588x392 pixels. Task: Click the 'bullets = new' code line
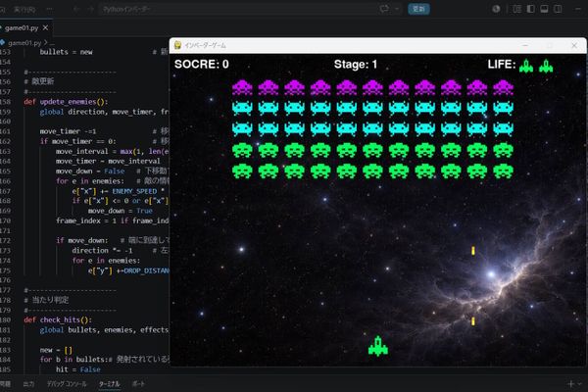66,52
